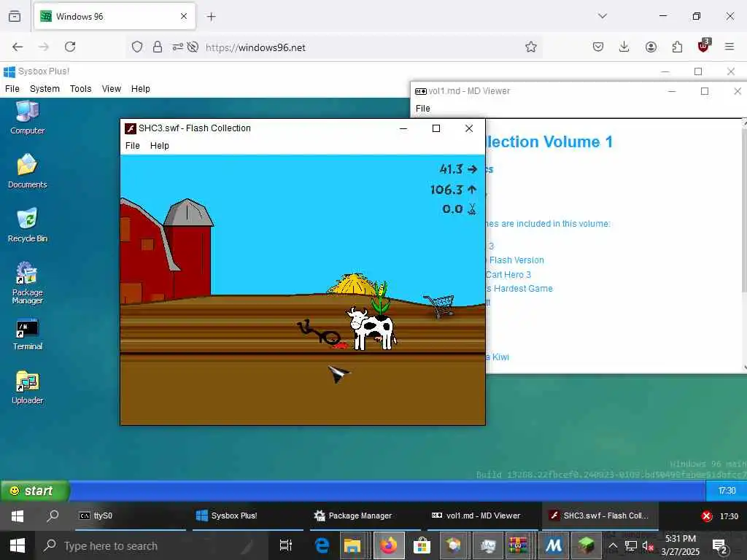This screenshot has height=560, width=747.
Task: Open the host Windows Start menu
Action: pyautogui.click(x=18, y=545)
